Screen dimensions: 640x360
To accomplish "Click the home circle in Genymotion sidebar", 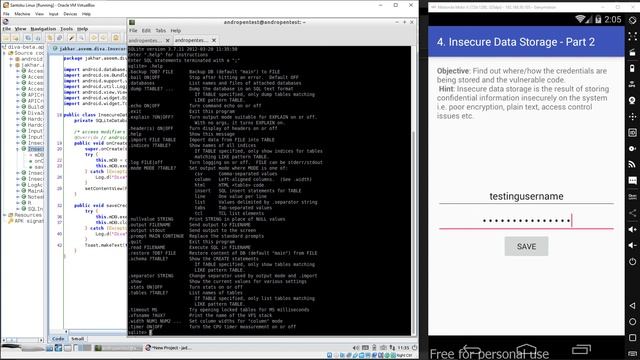I will tap(632, 322).
